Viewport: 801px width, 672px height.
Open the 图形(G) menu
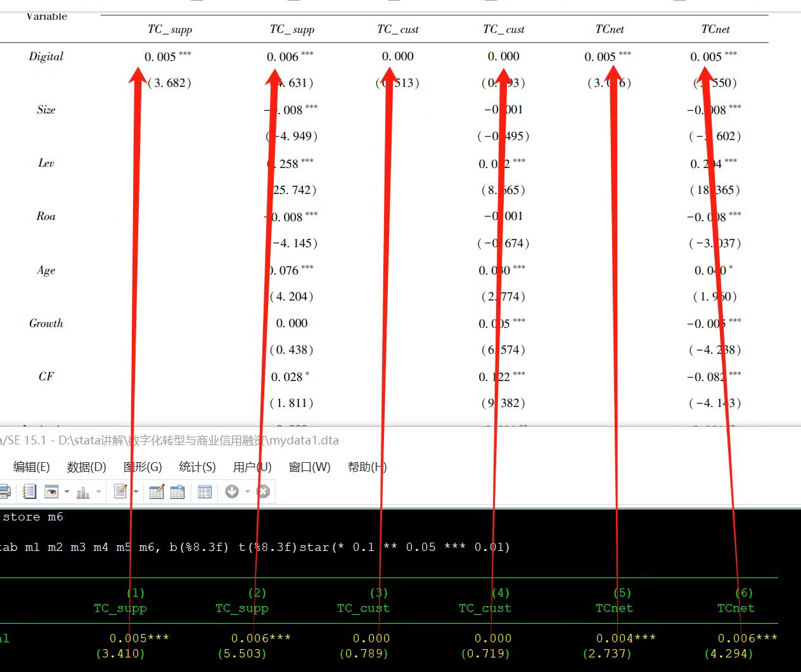coord(143,467)
